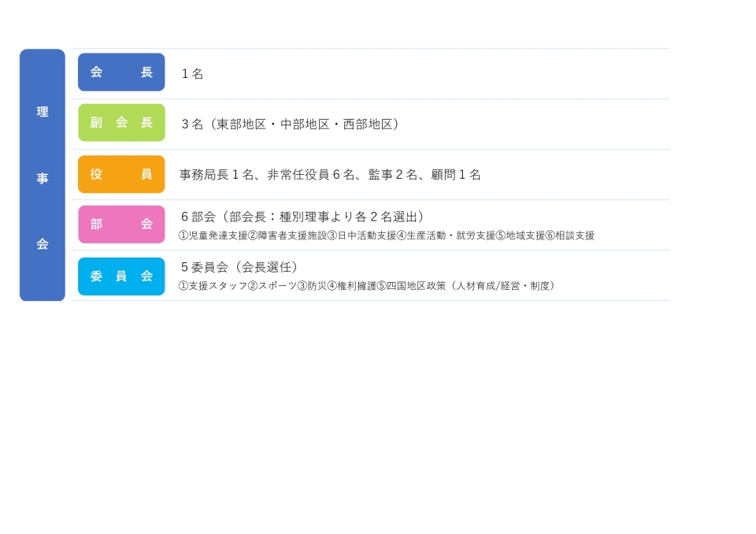Click the 事務局長1名、非常任役員6名 line
This screenshot has width=756, height=534.
tap(330, 175)
